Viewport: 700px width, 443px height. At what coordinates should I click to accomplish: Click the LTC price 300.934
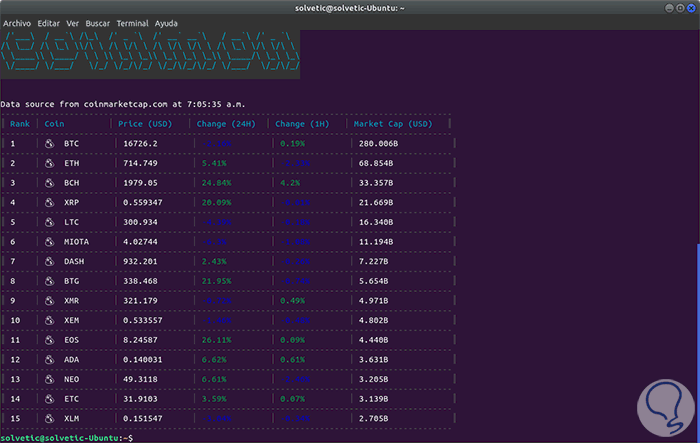(x=140, y=222)
